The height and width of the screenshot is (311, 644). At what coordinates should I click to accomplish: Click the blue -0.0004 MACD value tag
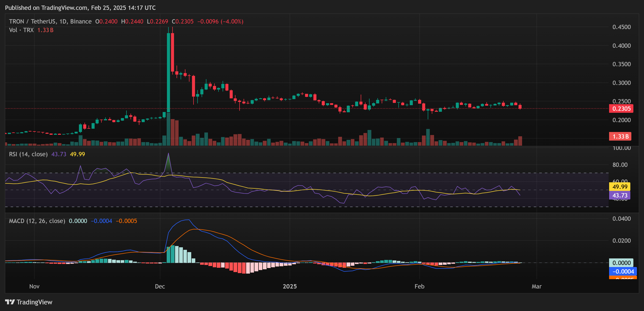[x=622, y=272]
